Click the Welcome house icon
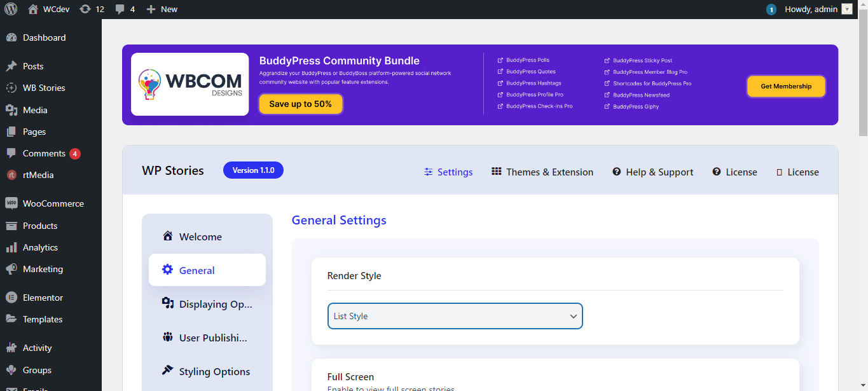 click(x=168, y=236)
